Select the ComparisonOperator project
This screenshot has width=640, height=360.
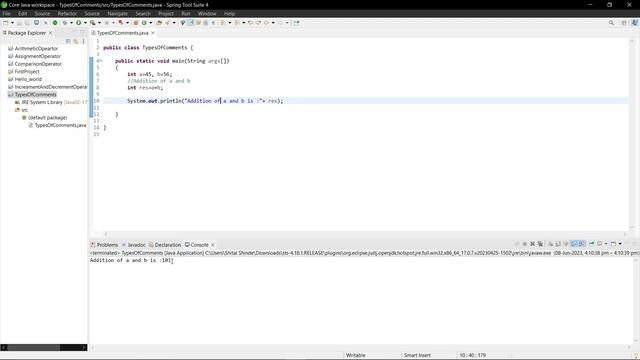[x=38, y=64]
